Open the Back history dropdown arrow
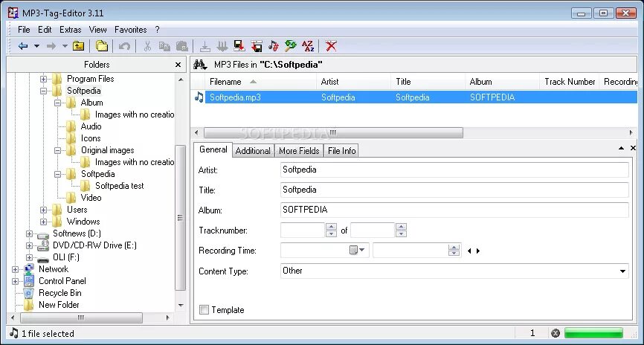The width and height of the screenshot is (644, 345). point(36,46)
